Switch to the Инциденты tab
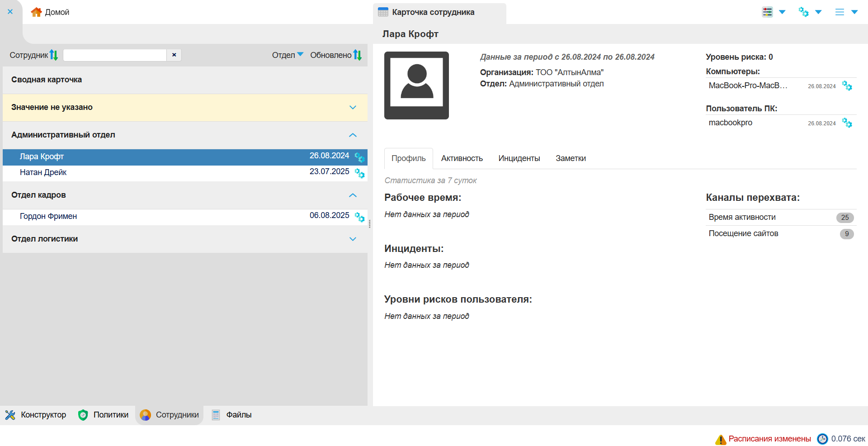 tap(519, 158)
